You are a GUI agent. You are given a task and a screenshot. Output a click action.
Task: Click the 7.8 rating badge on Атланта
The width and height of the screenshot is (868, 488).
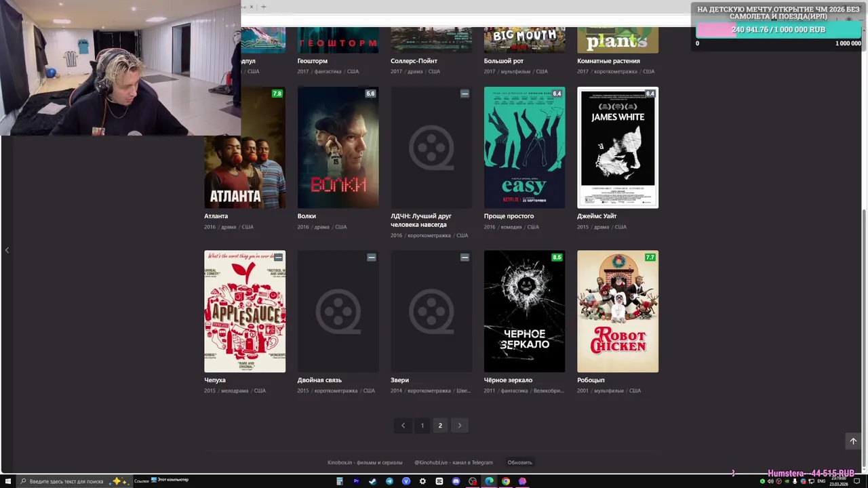pyautogui.click(x=277, y=94)
